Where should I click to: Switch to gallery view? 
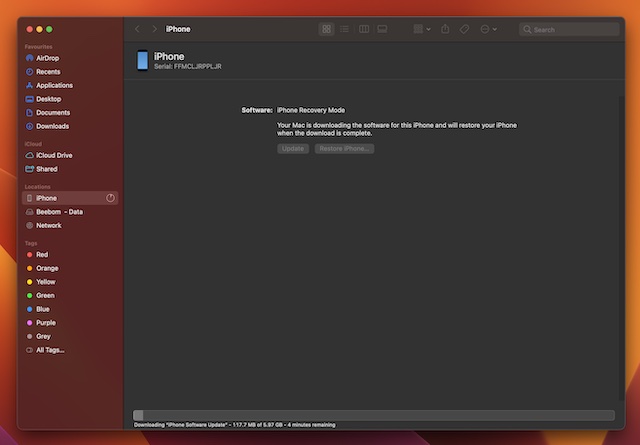coord(382,29)
